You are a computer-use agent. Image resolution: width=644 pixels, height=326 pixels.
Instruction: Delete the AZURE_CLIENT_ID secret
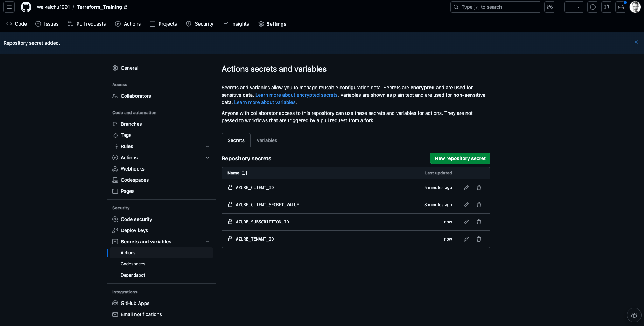[x=479, y=188]
